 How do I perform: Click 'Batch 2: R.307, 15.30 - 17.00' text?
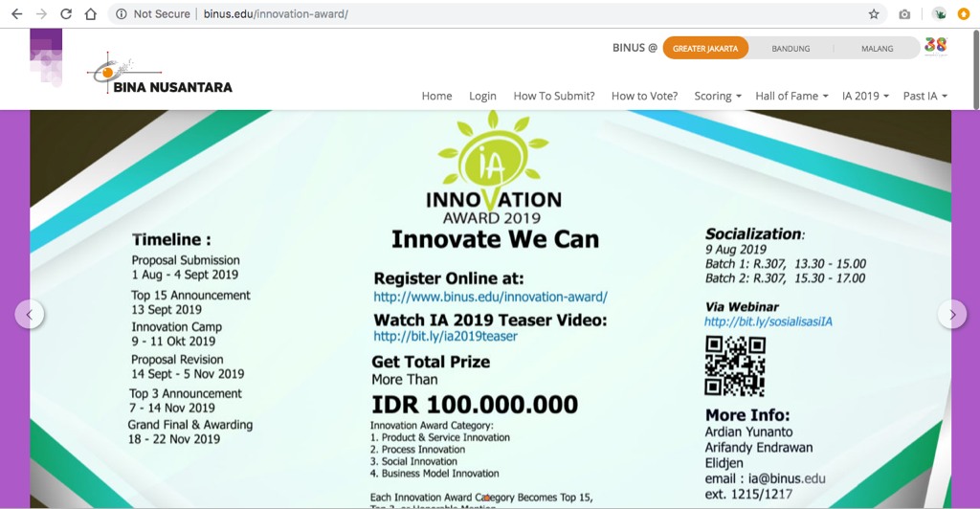(785, 277)
